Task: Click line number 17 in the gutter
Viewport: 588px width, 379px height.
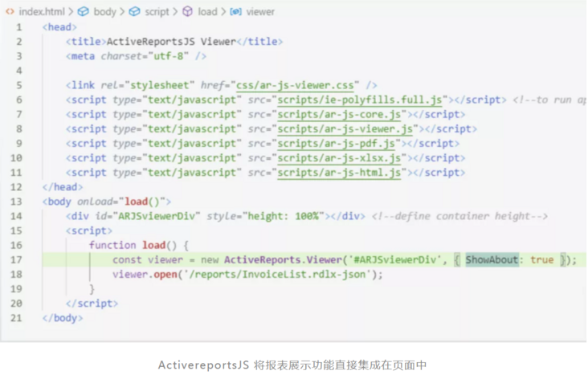Action: 16,260
